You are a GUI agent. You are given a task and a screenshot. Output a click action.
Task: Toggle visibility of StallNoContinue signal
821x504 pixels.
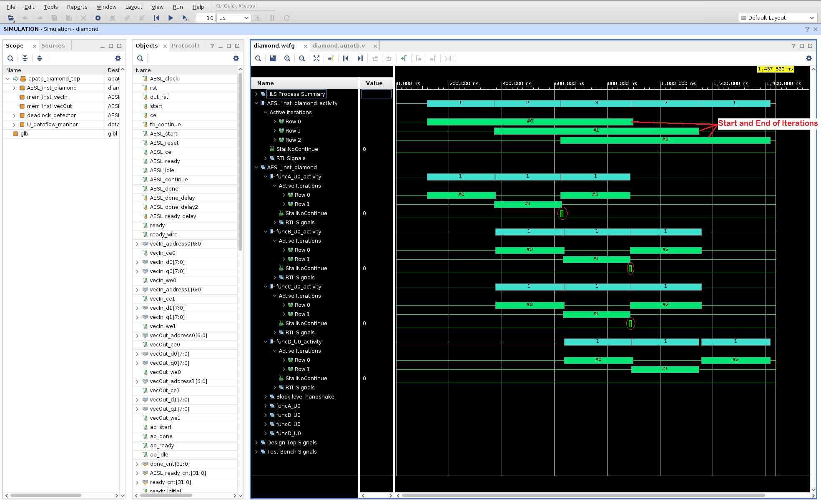pyautogui.click(x=297, y=149)
